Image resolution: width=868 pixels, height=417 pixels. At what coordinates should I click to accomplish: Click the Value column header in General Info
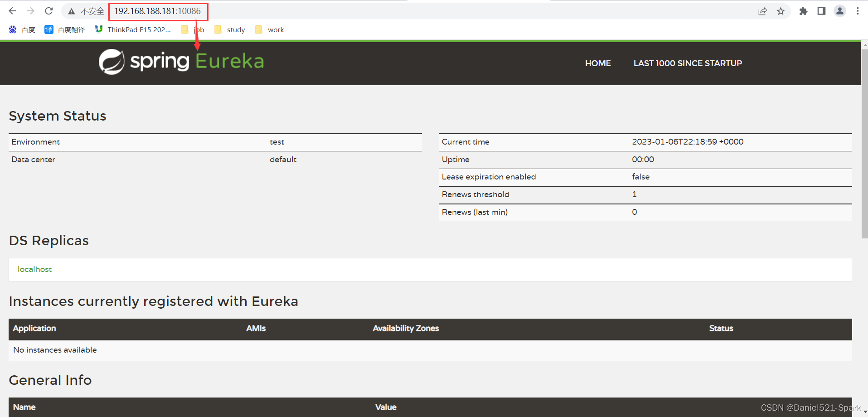click(x=386, y=407)
